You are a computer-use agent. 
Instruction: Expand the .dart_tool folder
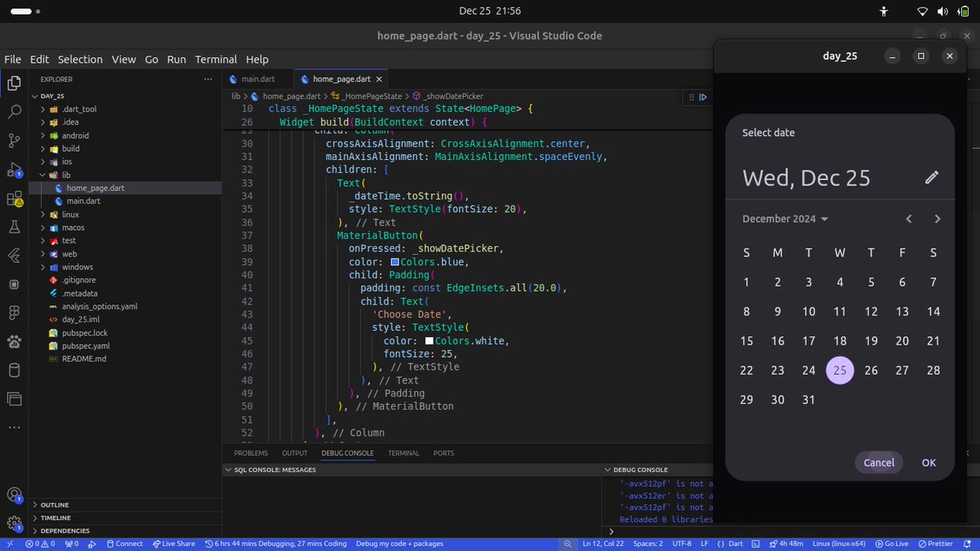(78, 109)
